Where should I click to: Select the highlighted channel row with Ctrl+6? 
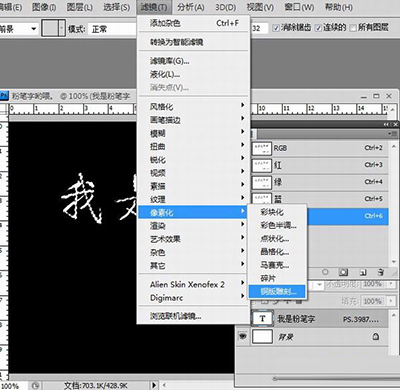(347, 216)
